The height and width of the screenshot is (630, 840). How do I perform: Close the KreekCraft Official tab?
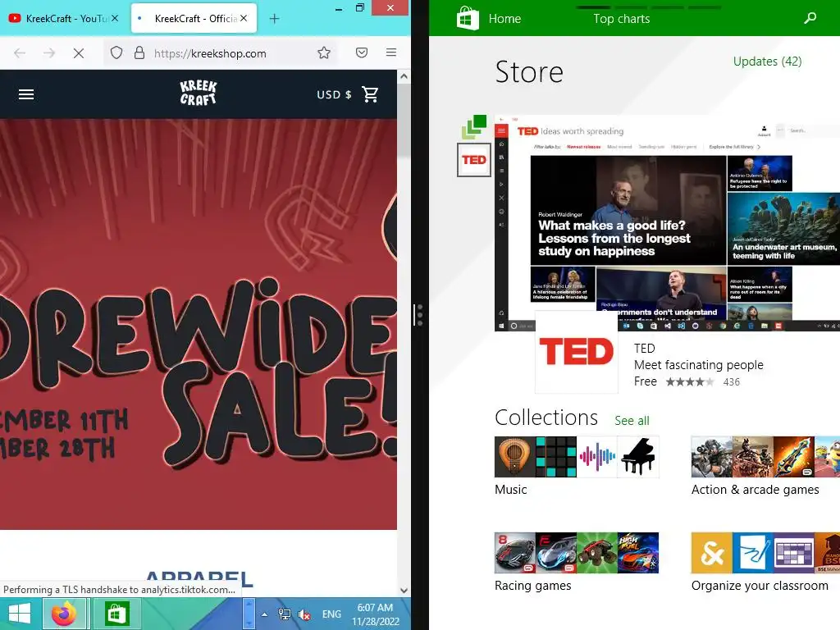point(244,18)
